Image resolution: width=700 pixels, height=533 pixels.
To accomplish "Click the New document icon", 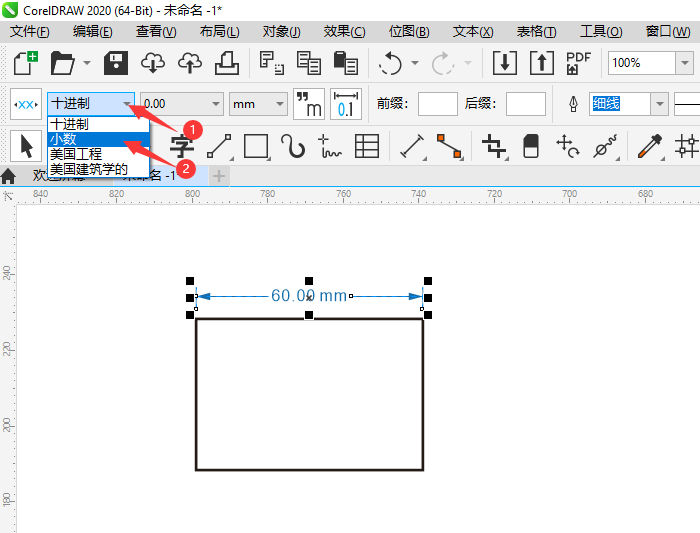I will coord(26,63).
